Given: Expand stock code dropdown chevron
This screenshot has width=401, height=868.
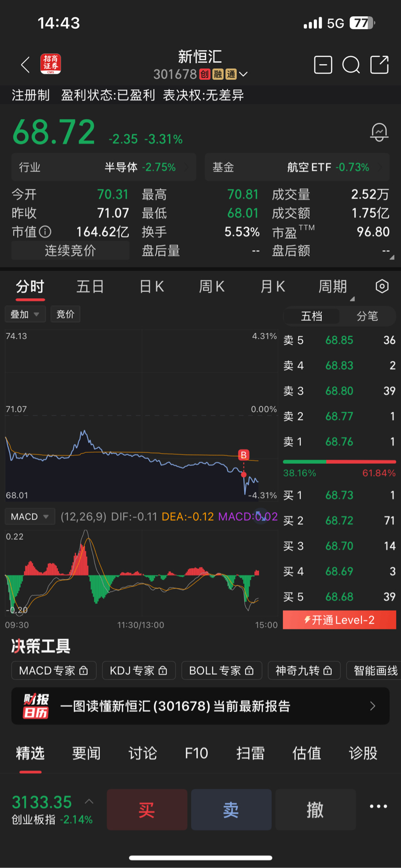Looking at the screenshot, I should point(243,75).
